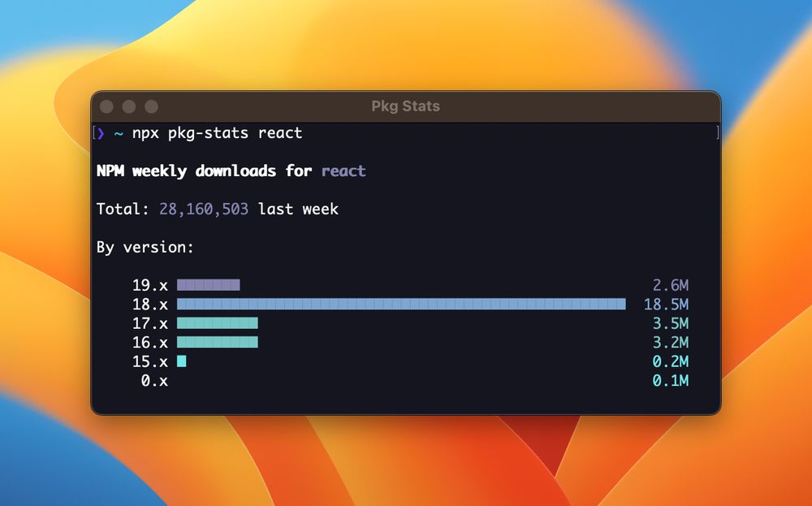Image resolution: width=812 pixels, height=506 pixels.
Task: Click the zoom window button
Action: tap(151, 106)
